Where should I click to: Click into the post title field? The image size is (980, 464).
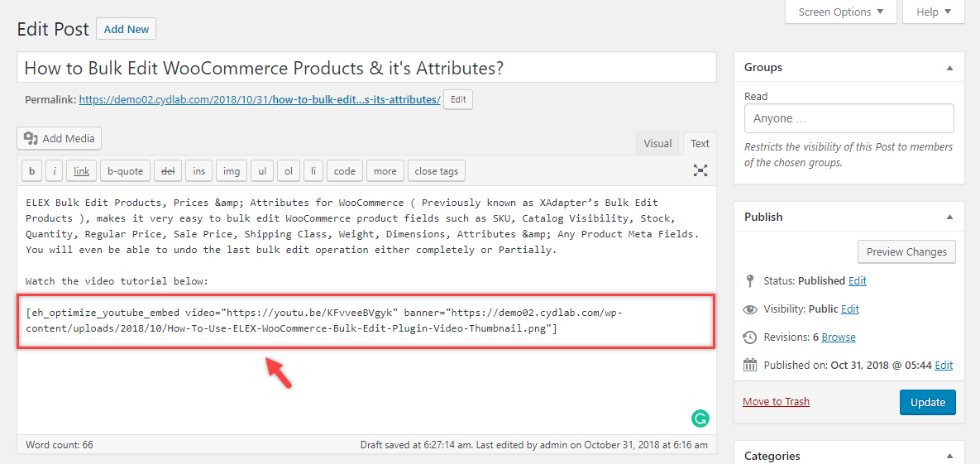(x=367, y=68)
